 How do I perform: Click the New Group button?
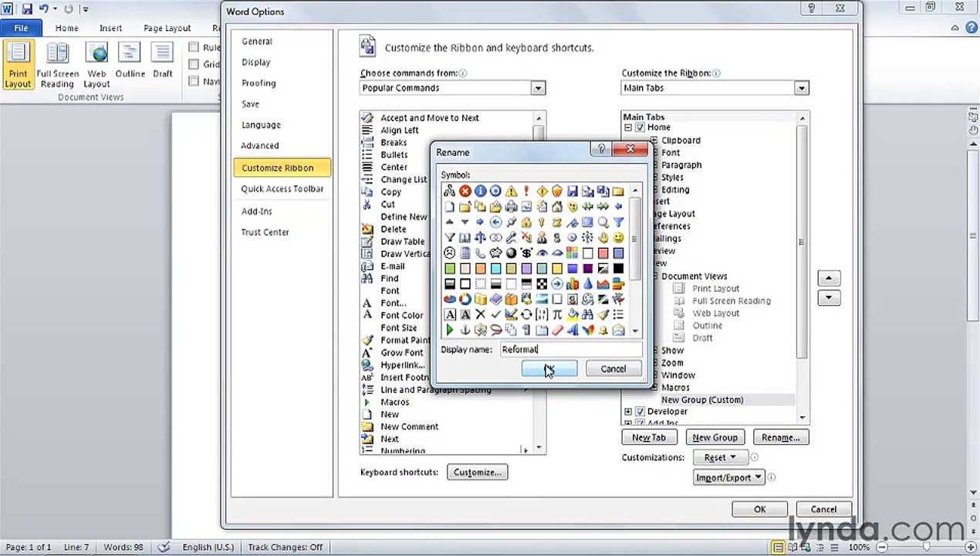point(715,437)
